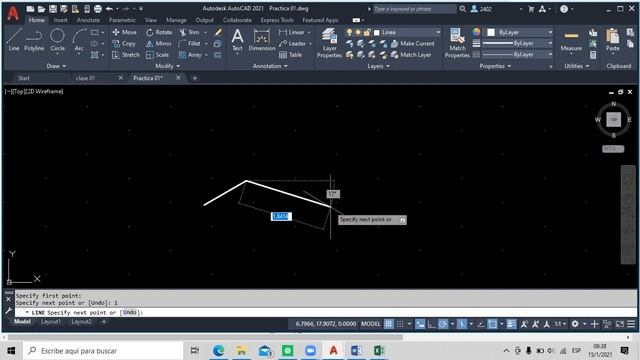
Task: Toggle object snap in status bar
Action: pyautogui.click(x=492, y=324)
